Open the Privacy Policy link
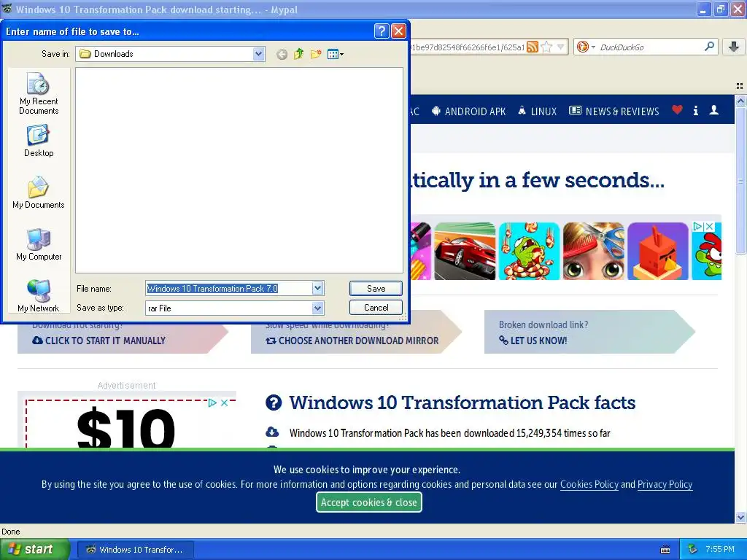Screen dimensions: 747x560 [x=665, y=484]
